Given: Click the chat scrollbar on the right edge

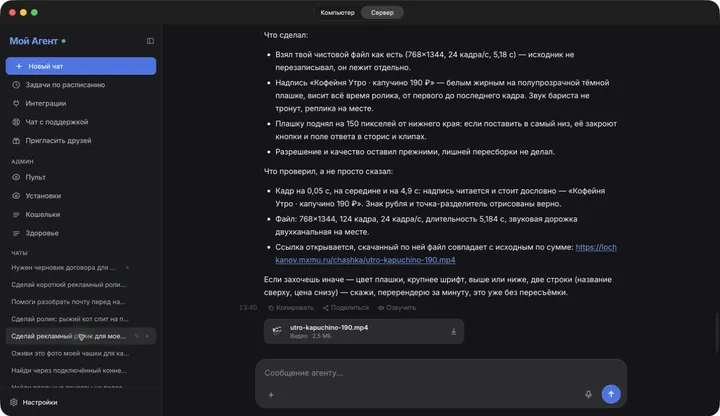Looking at the screenshot, I should coord(717,333).
